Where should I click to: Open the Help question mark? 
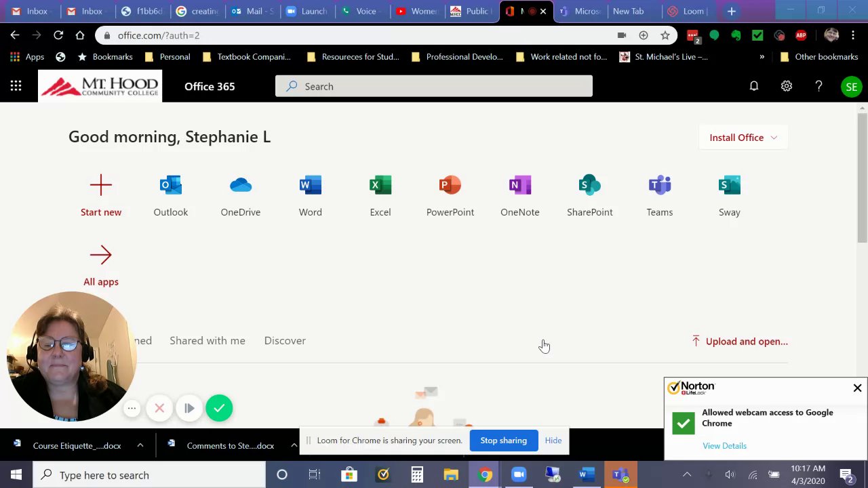[x=818, y=86]
